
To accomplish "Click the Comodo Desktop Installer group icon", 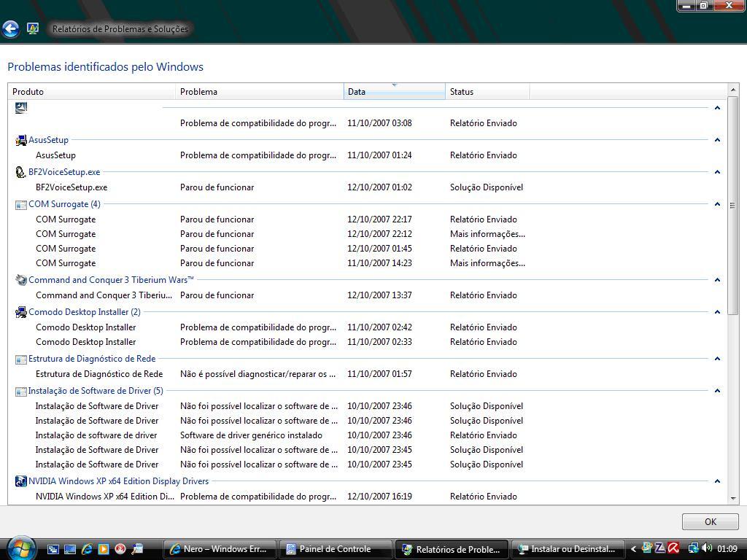I will tap(21, 312).
